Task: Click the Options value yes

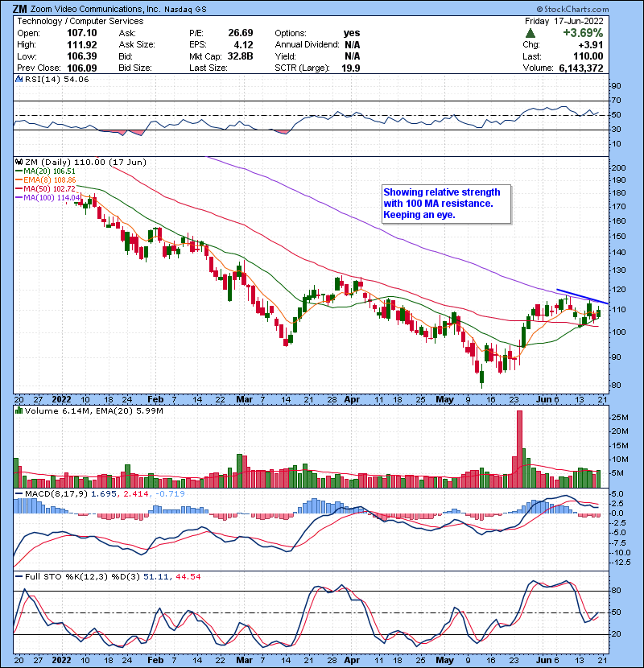Action: [352, 33]
